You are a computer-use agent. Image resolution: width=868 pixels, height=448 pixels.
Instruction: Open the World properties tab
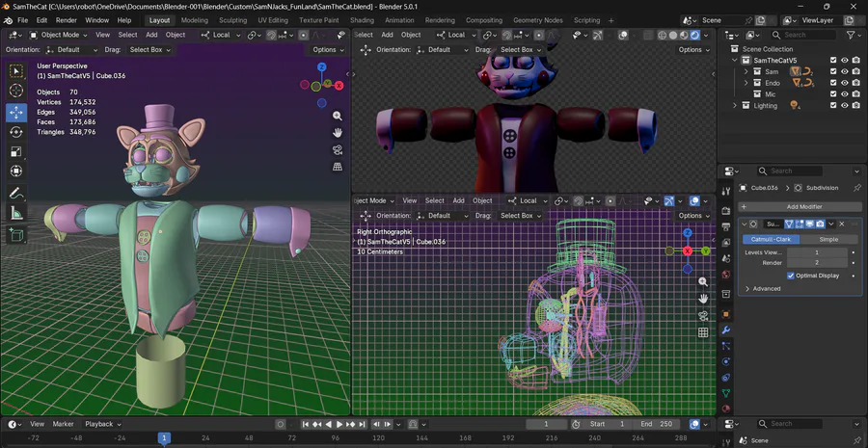point(725,275)
